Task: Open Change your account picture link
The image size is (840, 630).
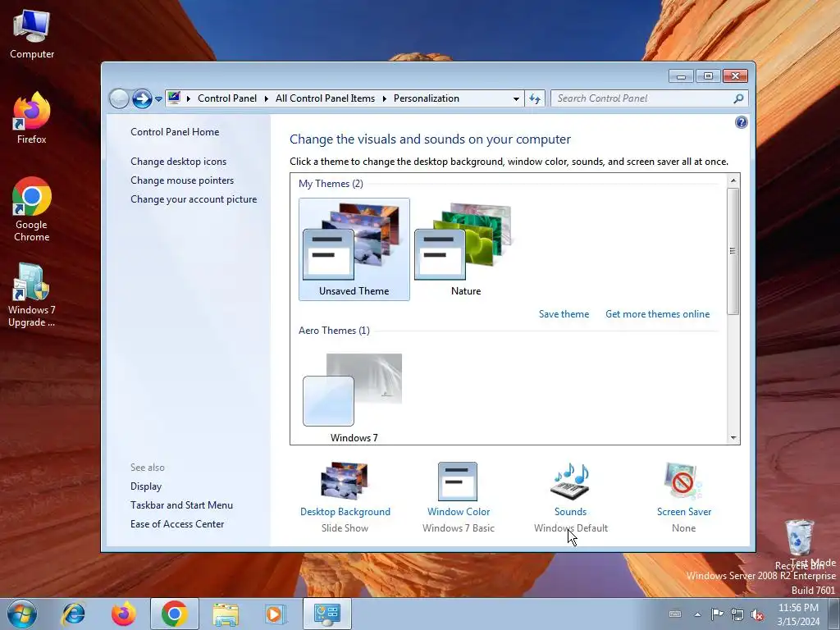Action: 194,199
